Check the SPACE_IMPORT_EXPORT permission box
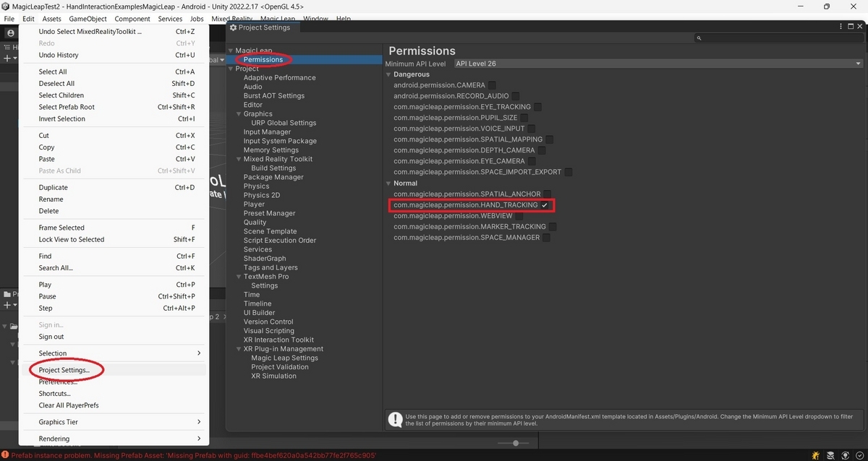 [569, 172]
